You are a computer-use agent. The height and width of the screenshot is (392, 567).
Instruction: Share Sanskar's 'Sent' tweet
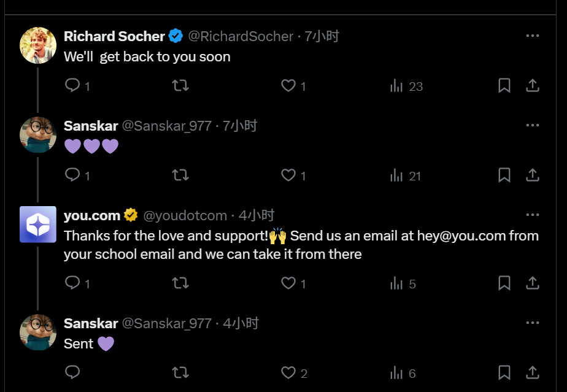(x=533, y=372)
